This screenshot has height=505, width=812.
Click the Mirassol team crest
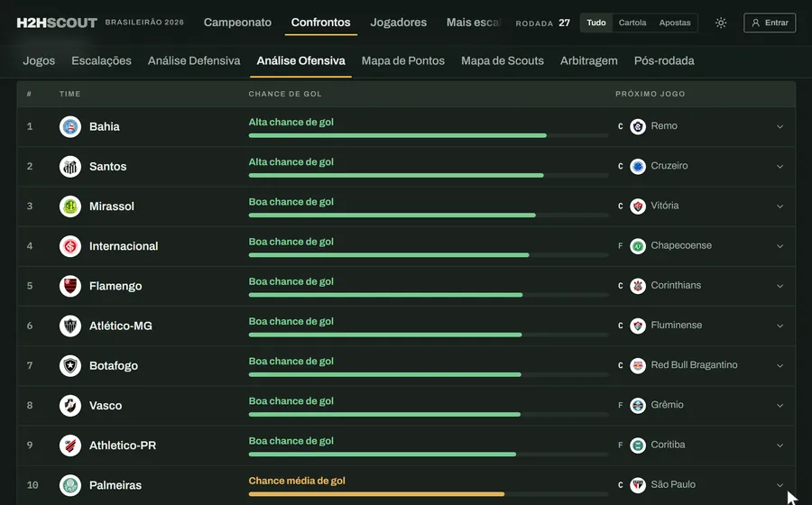pos(70,207)
